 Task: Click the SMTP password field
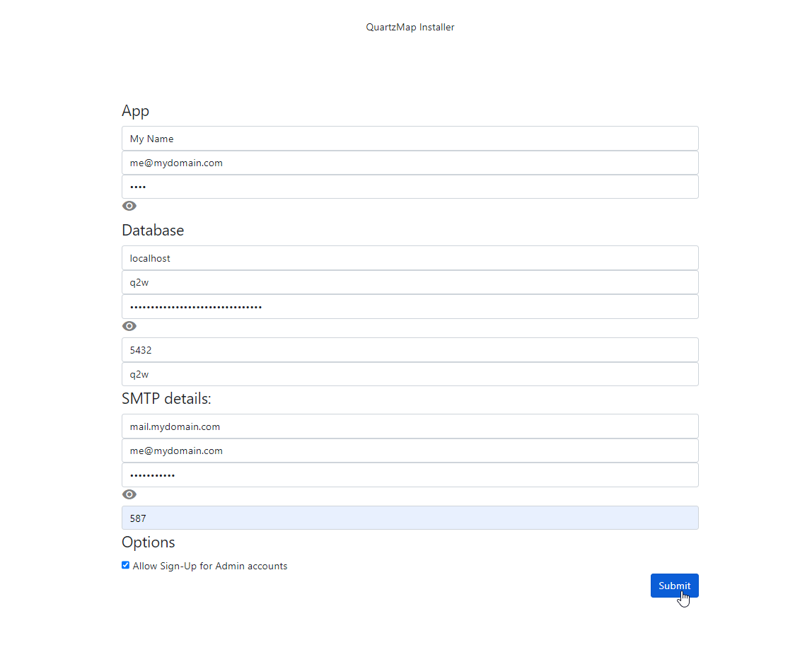(x=410, y=475)
